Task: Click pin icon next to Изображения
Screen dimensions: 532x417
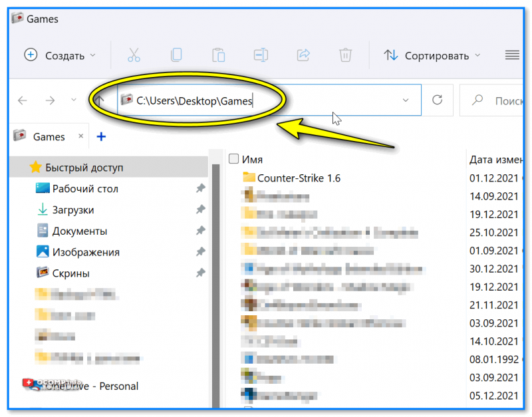Action: tap(201, 252)
